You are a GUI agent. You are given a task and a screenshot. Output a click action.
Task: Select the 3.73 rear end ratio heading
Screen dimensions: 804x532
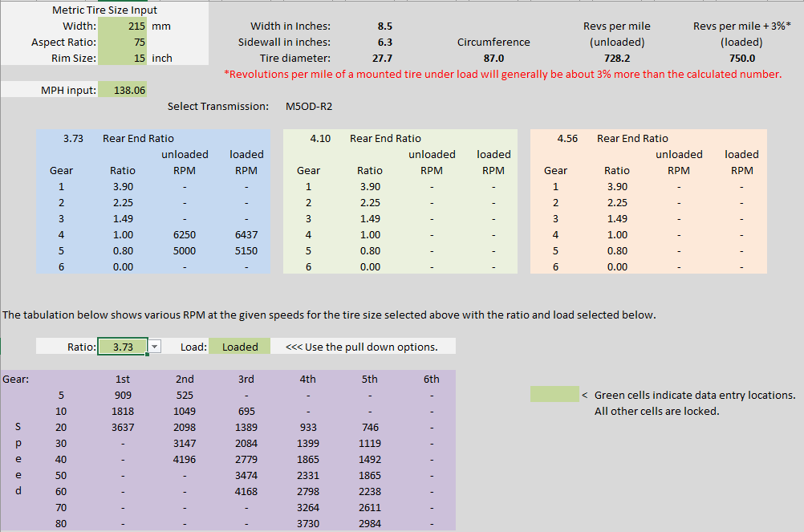coord(75,139)
